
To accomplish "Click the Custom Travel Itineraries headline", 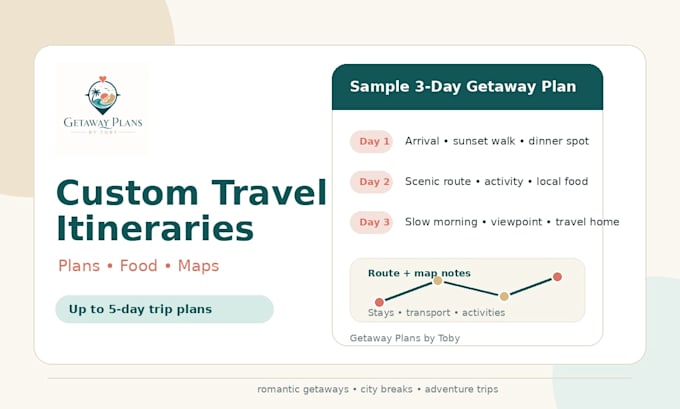I will [191, 210].
